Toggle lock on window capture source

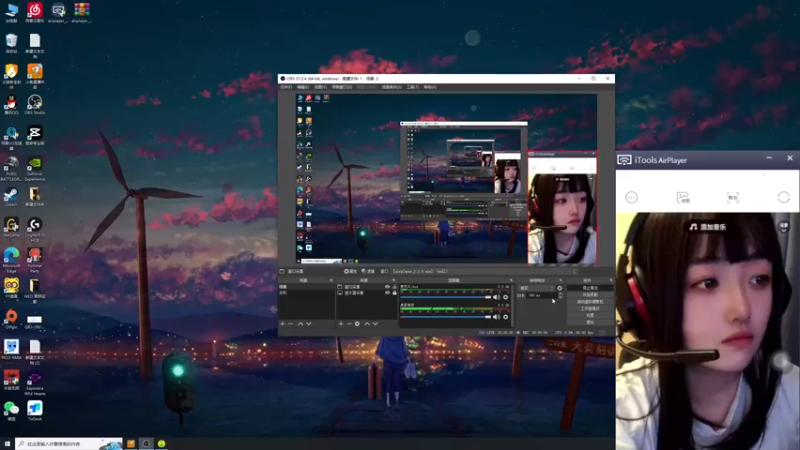[x=394, y=287]
